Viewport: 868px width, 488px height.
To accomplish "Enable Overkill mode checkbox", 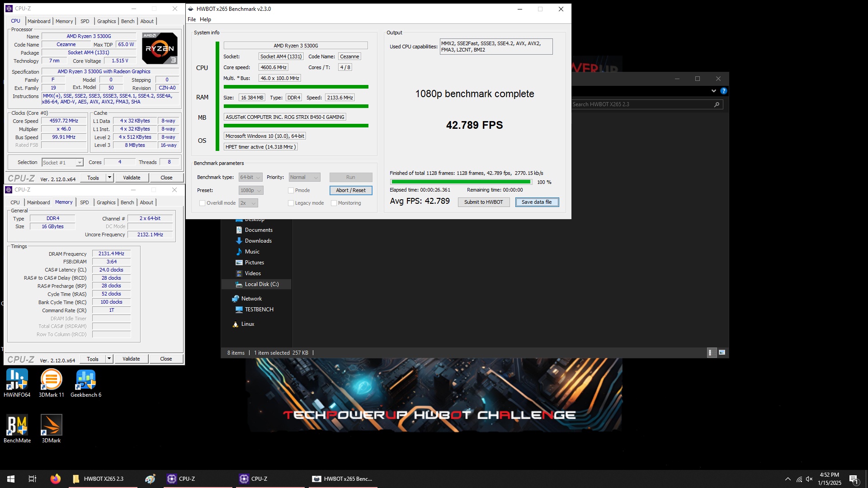I will pyautogui.click(x=202, y=203).
